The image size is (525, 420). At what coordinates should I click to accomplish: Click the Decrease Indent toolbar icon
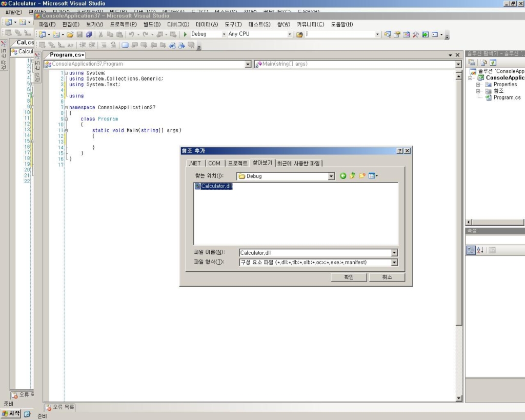tap(83, 45)
